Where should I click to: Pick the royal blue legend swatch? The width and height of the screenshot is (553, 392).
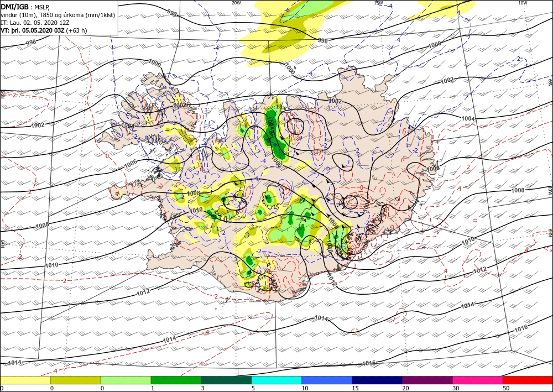[327, 380]
